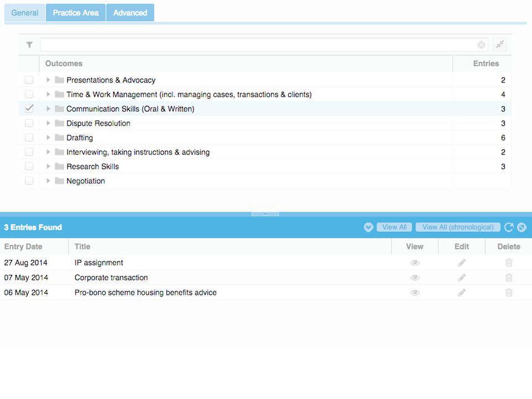Clear the filter text with the X icon
This screenshot has height=399, width=532.
click(481, 45)
